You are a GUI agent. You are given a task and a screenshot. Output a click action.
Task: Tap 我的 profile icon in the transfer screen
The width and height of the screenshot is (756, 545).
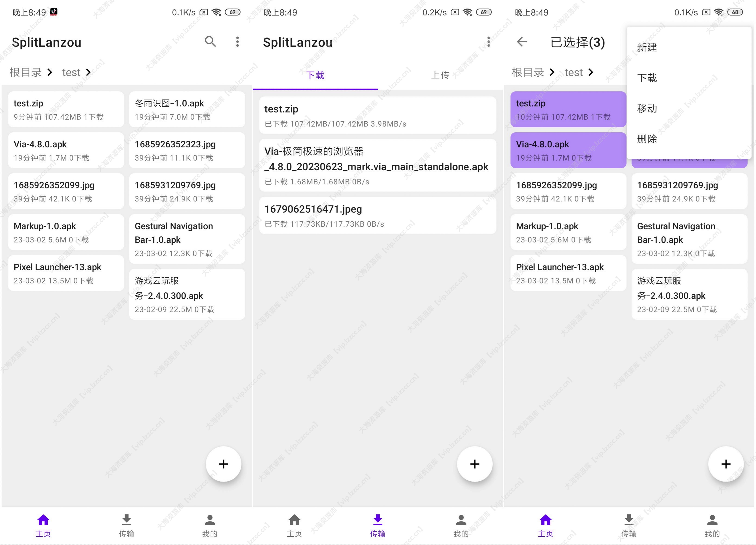click(461, 520)
